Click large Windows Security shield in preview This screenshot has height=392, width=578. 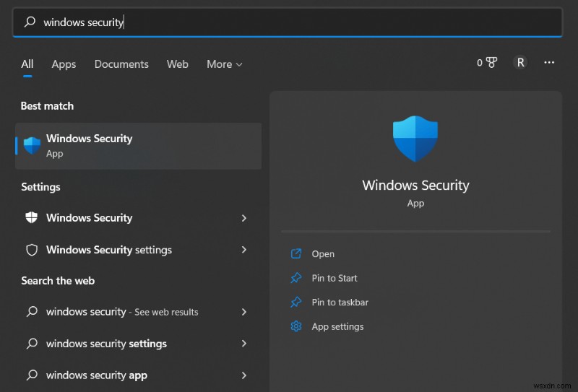pyautogui.click(x=415, y=139)
